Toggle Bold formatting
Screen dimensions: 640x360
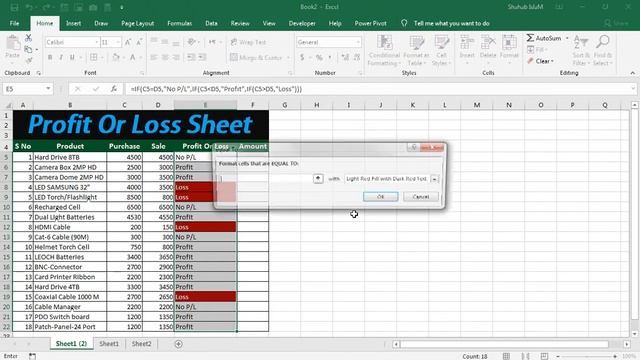click(x=50, y=57)
